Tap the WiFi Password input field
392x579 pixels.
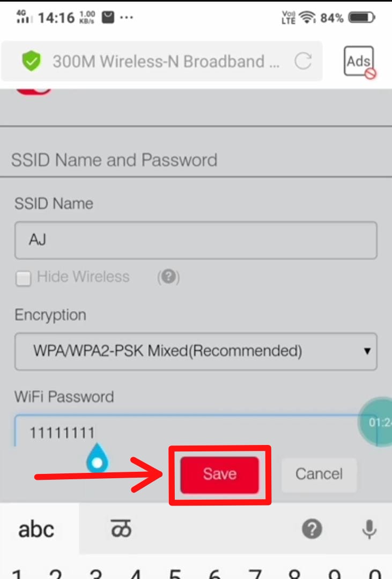196,430
